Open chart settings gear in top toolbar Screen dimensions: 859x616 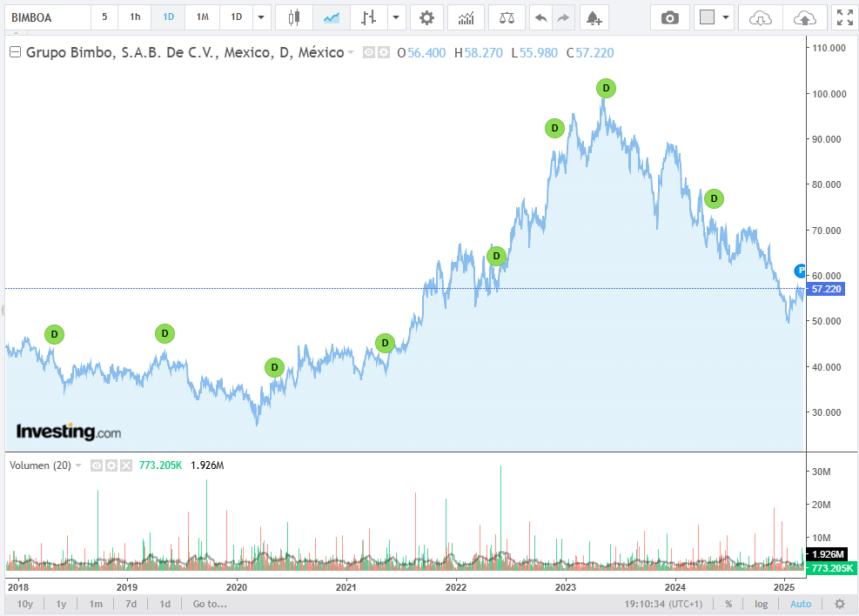pyautogui.click(x=426, y=17)
